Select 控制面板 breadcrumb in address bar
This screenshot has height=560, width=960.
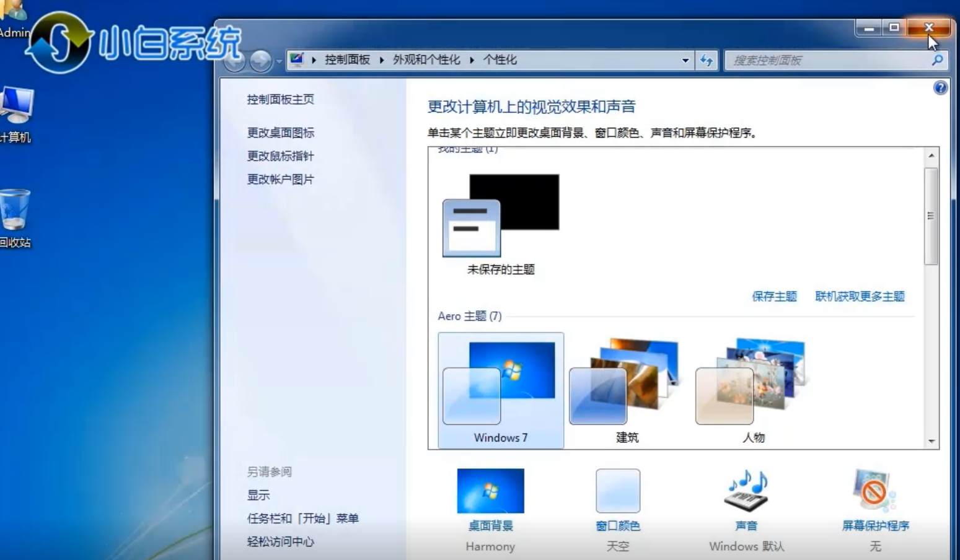tap(347, 59)
